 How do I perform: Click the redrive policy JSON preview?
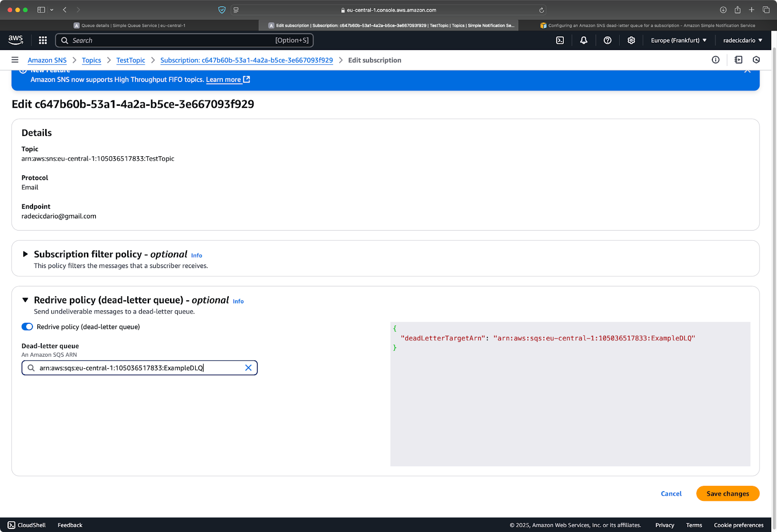coord(570,394)
